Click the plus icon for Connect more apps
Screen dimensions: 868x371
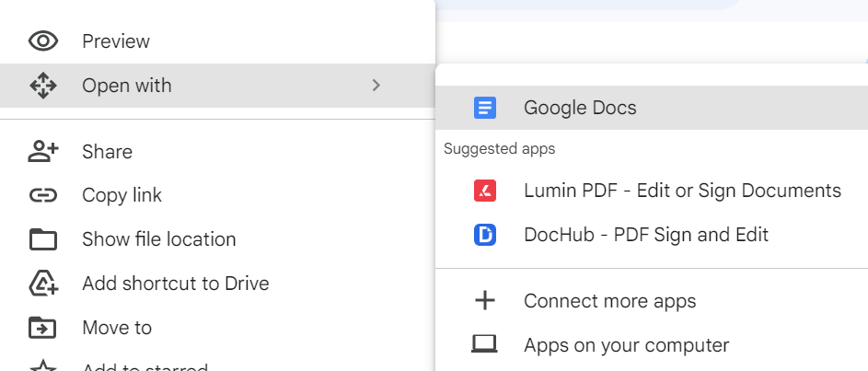tap(485, 301)
